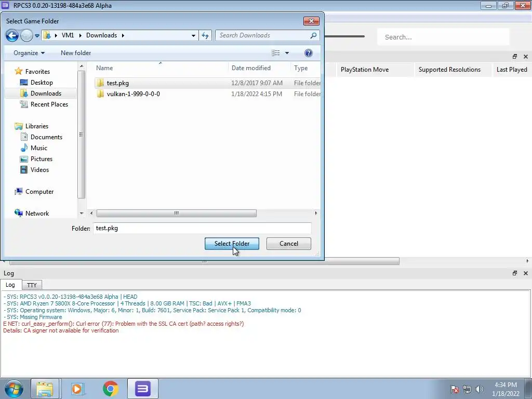532x399 pixels.
Task: Launch Google Chrome from the taskbar
Action: point(110,389)
